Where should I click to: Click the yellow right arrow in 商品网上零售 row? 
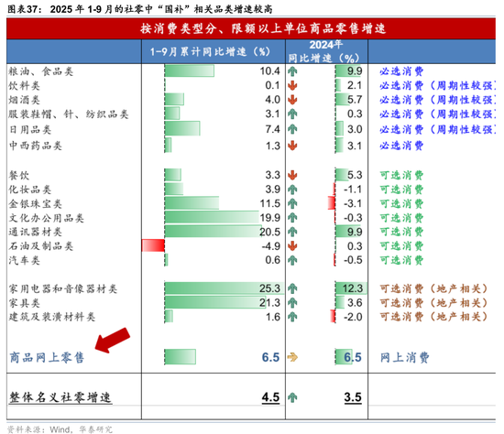point(292,357)
